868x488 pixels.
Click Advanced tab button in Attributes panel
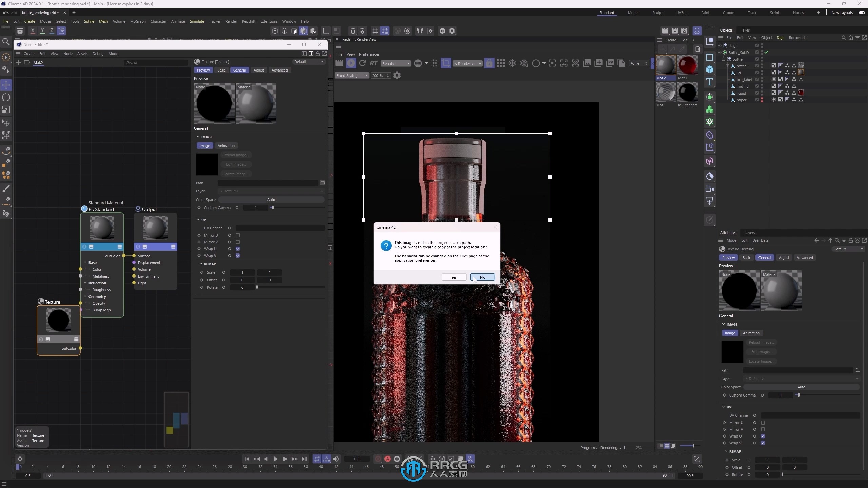[x=805, y=258]
